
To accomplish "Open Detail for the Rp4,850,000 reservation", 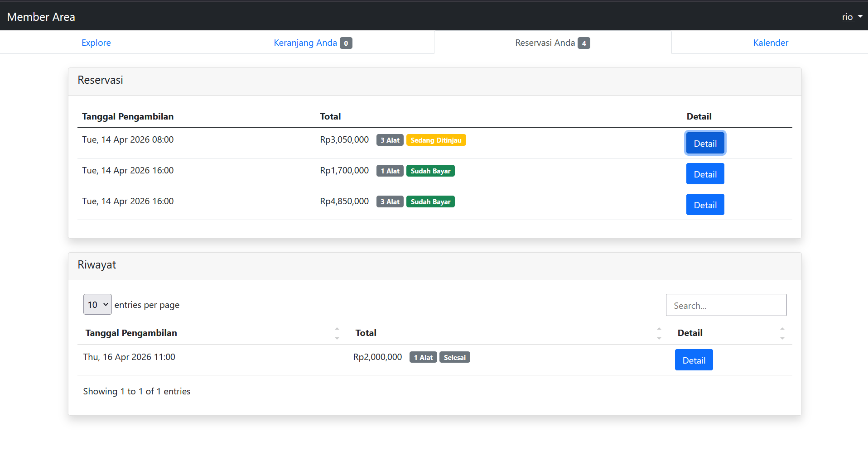I will coord(705,205).
